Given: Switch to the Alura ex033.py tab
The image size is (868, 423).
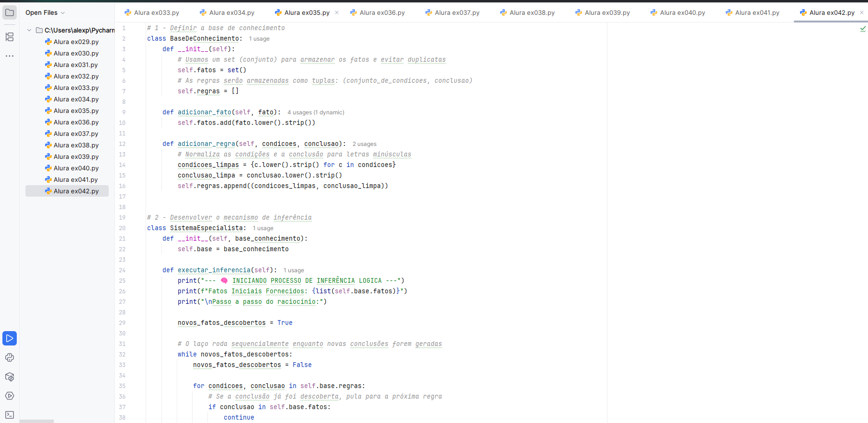Looking at the screenshot, I should coord(152,12).
